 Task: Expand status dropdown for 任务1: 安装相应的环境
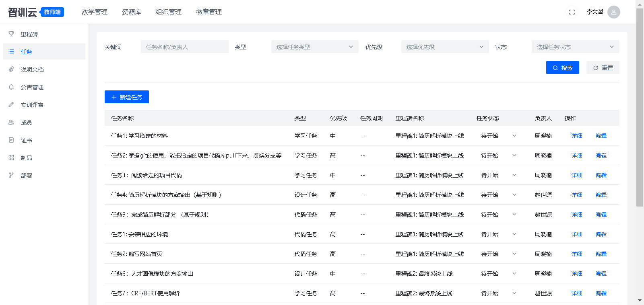(514, 234)
